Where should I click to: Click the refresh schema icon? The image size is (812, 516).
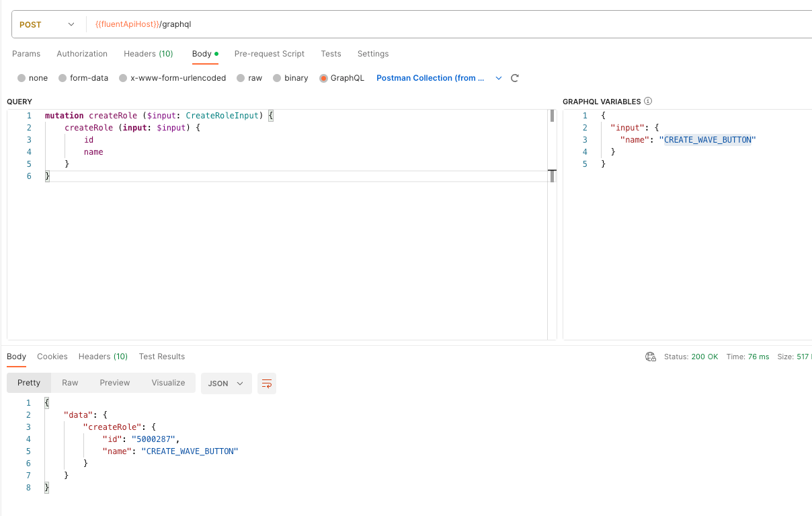click(515, 78)
